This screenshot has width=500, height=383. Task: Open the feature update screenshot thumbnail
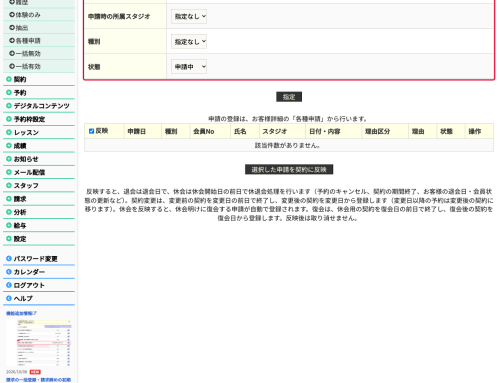pyautogui.click(x=39, y=343)
